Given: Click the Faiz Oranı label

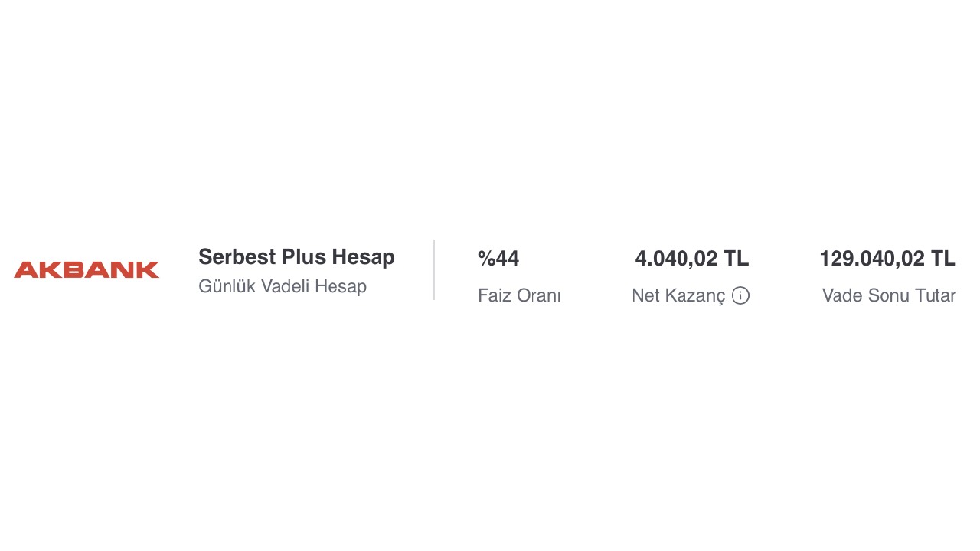Looking at the screenshot, I should coord(519,295).
